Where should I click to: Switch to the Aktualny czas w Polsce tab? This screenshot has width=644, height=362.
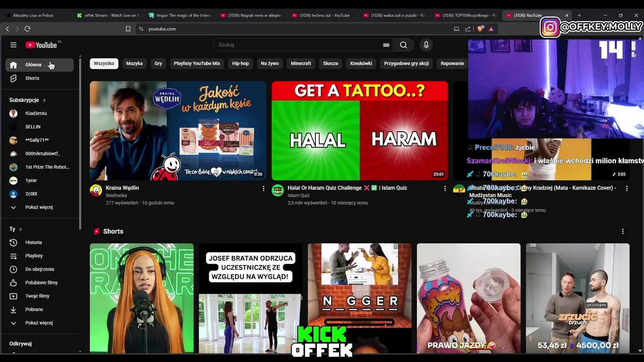[35, 15]
